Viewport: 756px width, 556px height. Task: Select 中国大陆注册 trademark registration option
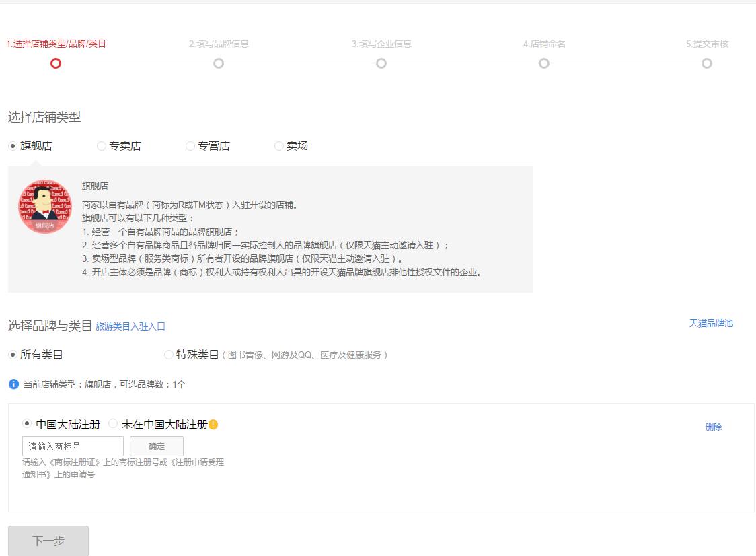point(27,424)
